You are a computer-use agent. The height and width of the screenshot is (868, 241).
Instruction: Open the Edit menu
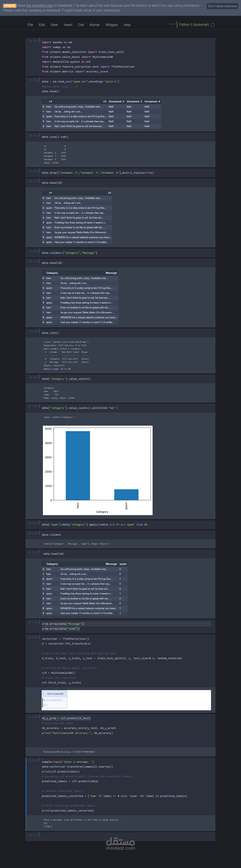[x=42, y=25]
